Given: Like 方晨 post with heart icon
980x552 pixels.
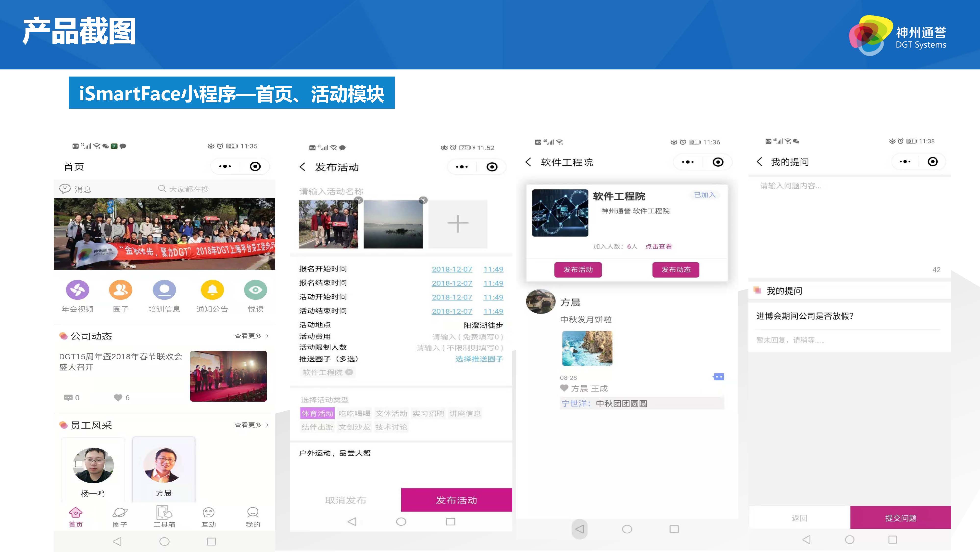Looking at the screenshot, I should pyautogui.click(x=564, y=388).
